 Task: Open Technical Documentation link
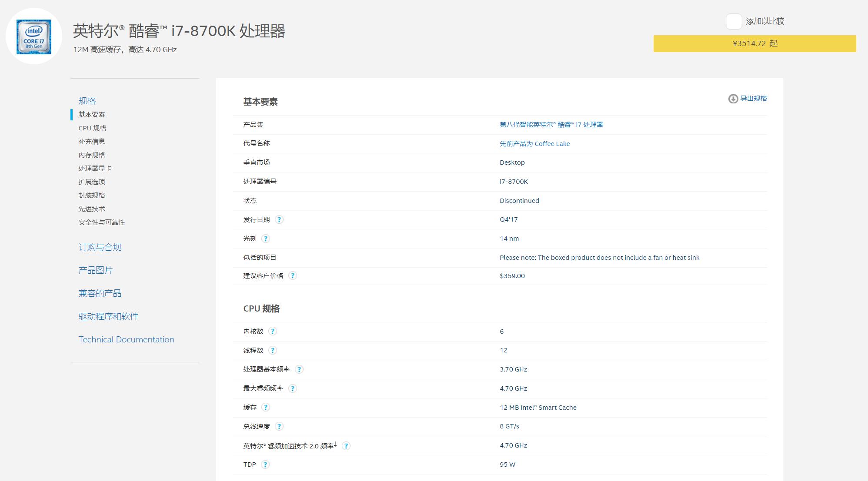pos(127,339)
